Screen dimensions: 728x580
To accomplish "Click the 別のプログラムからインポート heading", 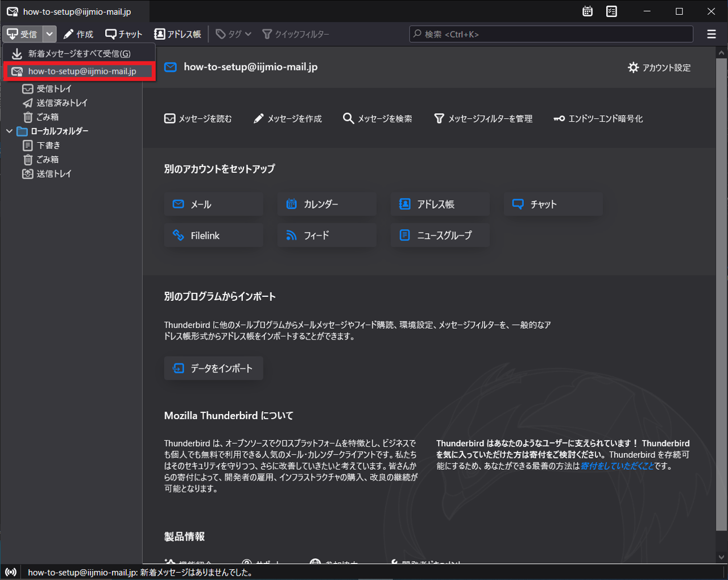I will (x=220, y=297).
